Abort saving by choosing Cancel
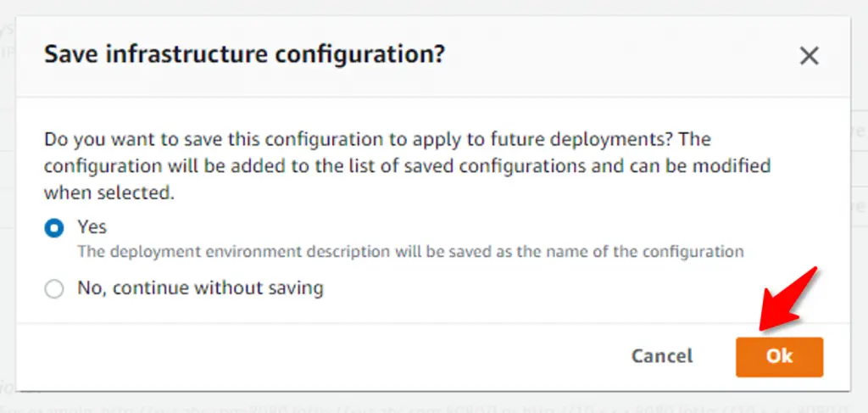The height and width of the screenshot is (413, 868). pyautogui.click(x=661, y=356)
